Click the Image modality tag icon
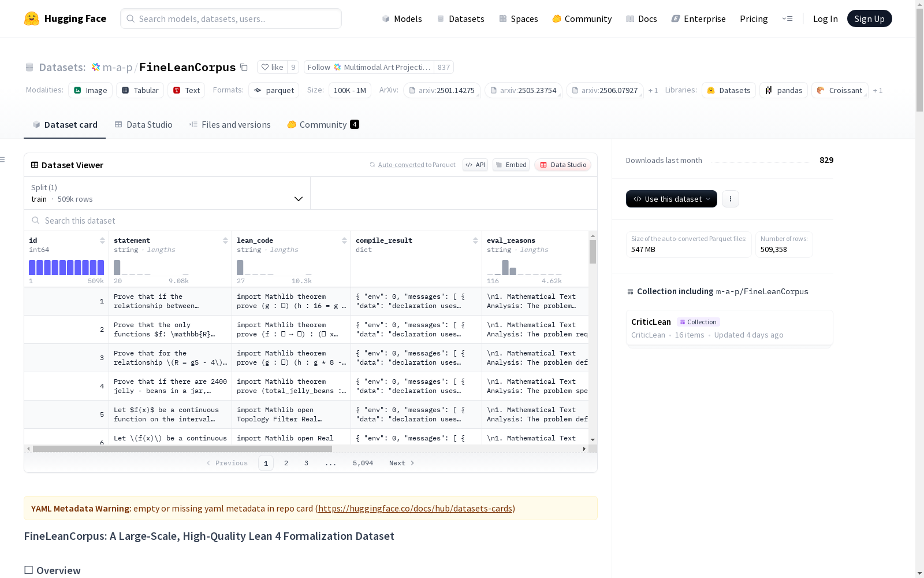The width and height of the screenshot is (924, 578). click(x=77, y=90)
